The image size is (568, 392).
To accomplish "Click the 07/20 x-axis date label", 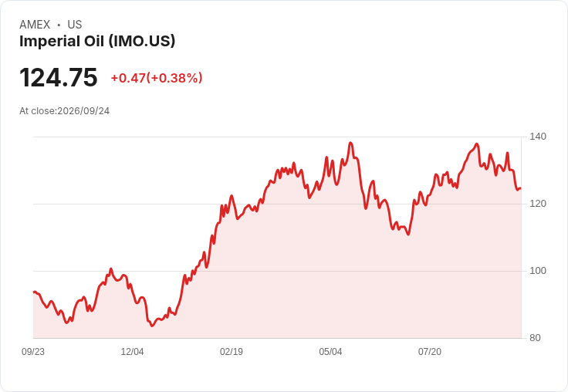I will [x=430, y=352].
